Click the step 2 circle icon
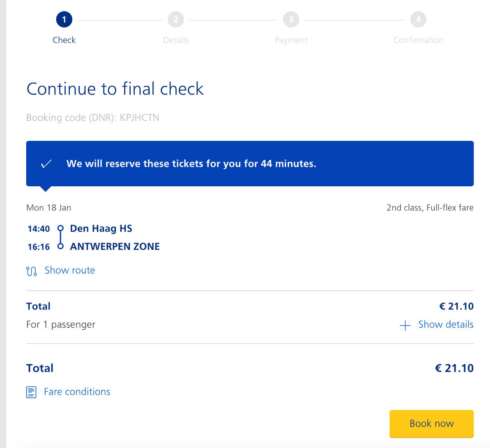The height and width of the screenshot is (448, 490). [176, 20]
